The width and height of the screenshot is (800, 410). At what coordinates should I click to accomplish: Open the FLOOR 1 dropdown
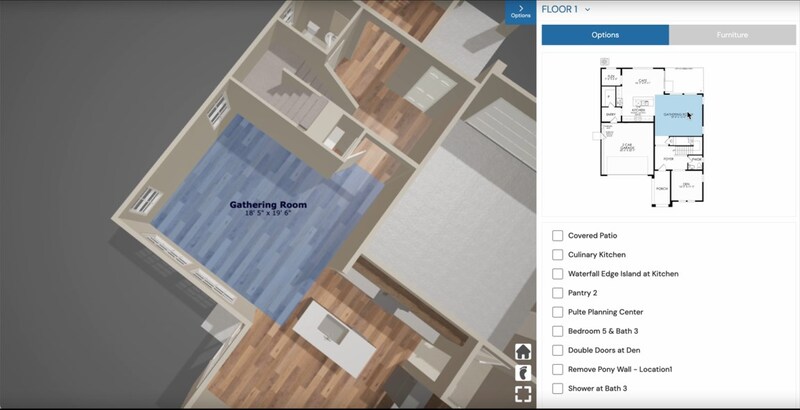pos(566,9)
